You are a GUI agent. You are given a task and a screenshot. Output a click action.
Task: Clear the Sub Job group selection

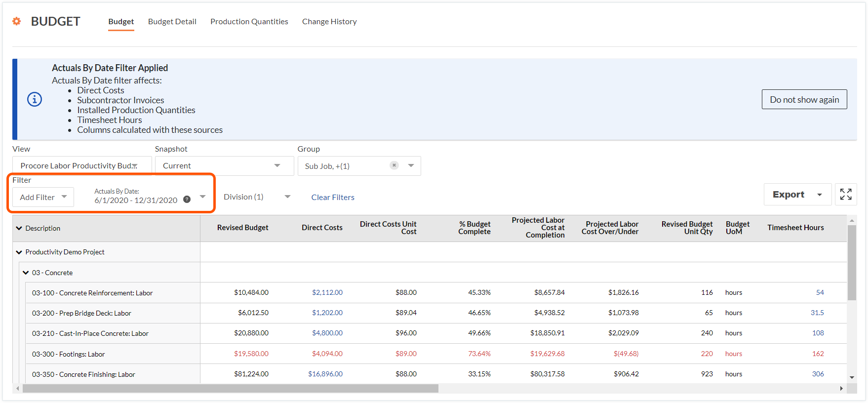(x=394, y=165)
